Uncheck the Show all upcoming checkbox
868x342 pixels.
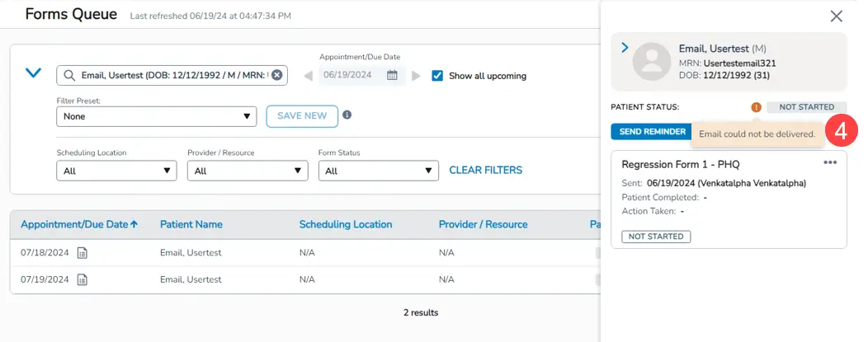(438, 75)
